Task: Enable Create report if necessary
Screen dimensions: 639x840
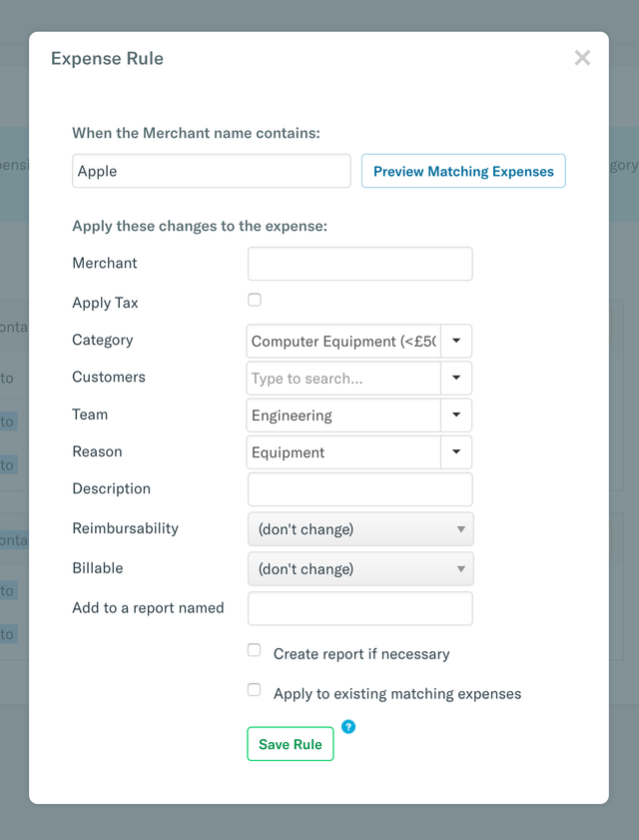Action: click(x=255, y=651)
